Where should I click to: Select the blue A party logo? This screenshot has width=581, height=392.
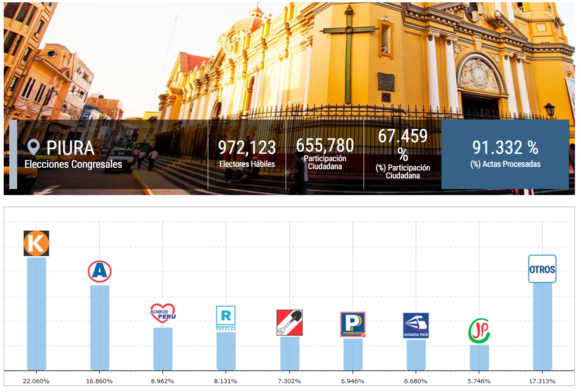tap(100, 272)
